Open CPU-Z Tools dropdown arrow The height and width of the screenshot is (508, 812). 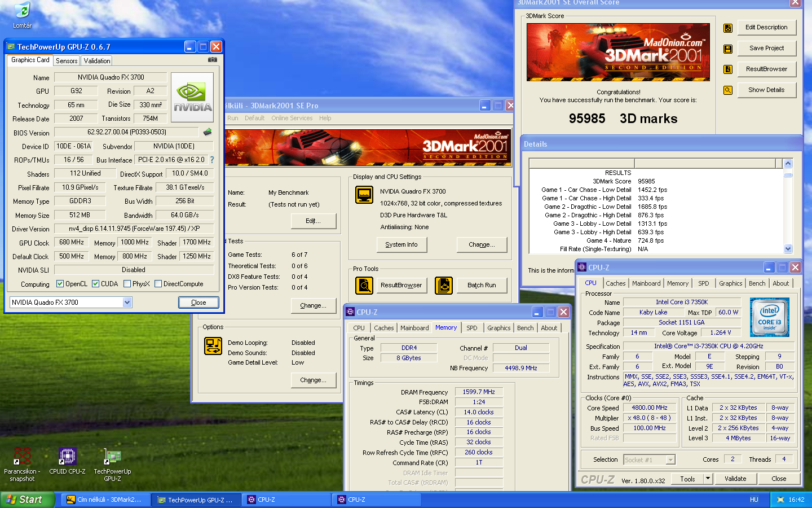[708, 479]
